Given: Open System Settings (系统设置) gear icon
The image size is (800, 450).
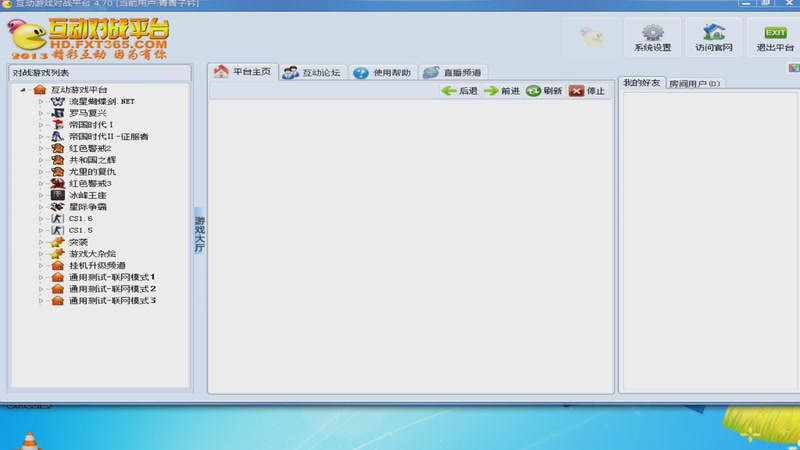Looking at the screenshot, I should coord(653,33).
